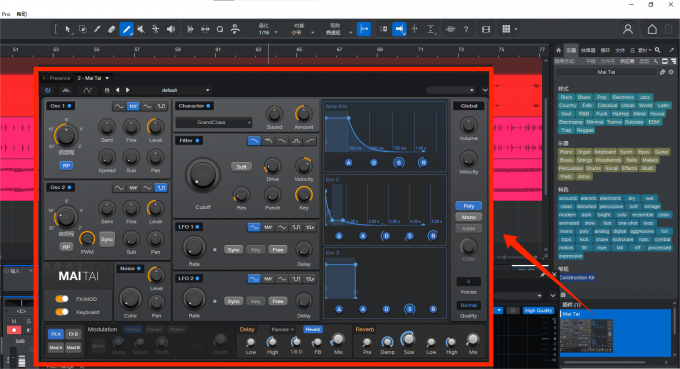Open the user account icon
This screenshot has height=369, width=680.
click(628, 29)
